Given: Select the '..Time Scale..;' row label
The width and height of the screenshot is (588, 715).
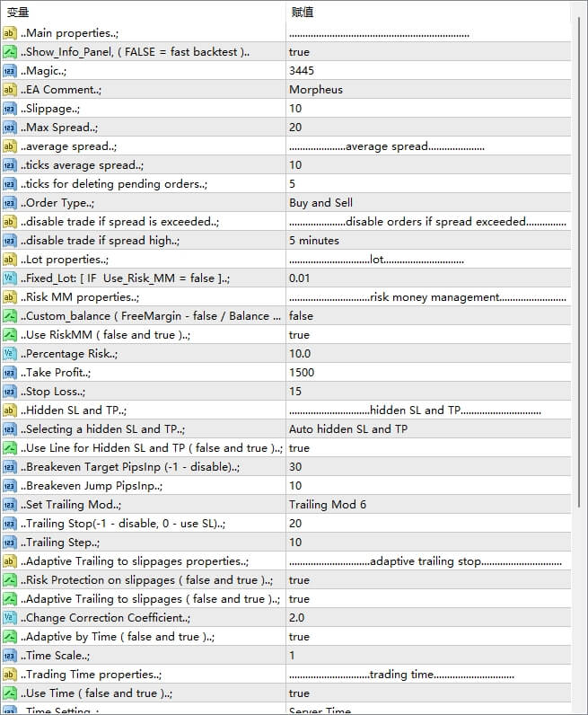Looking at the screenshot, I should (x=55, y=656).
